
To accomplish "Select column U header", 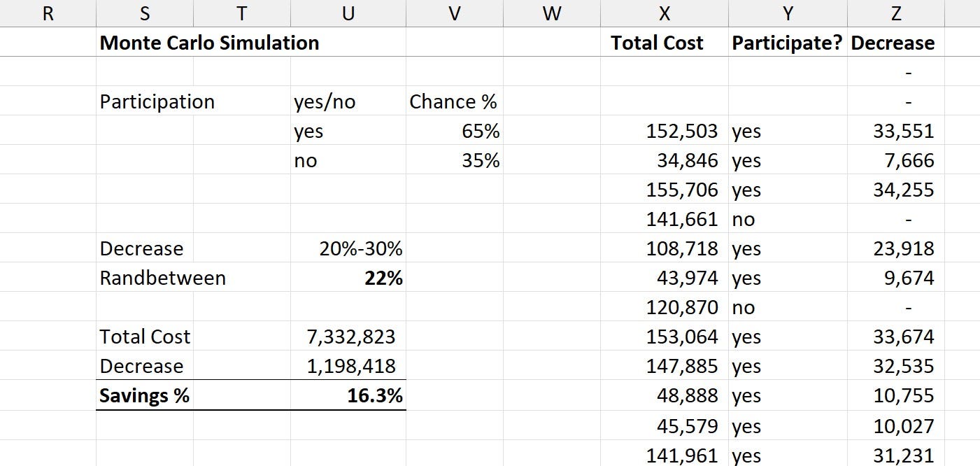I will tap(348, 13).
